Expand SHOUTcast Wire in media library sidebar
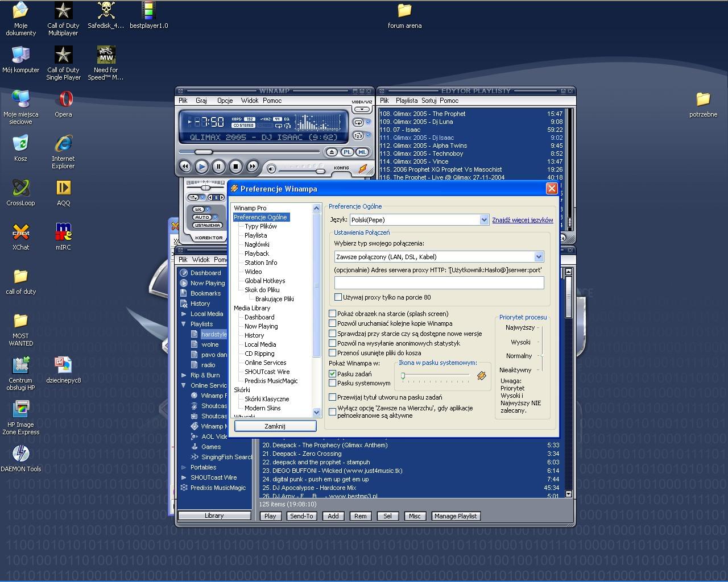 pos(184,477)
